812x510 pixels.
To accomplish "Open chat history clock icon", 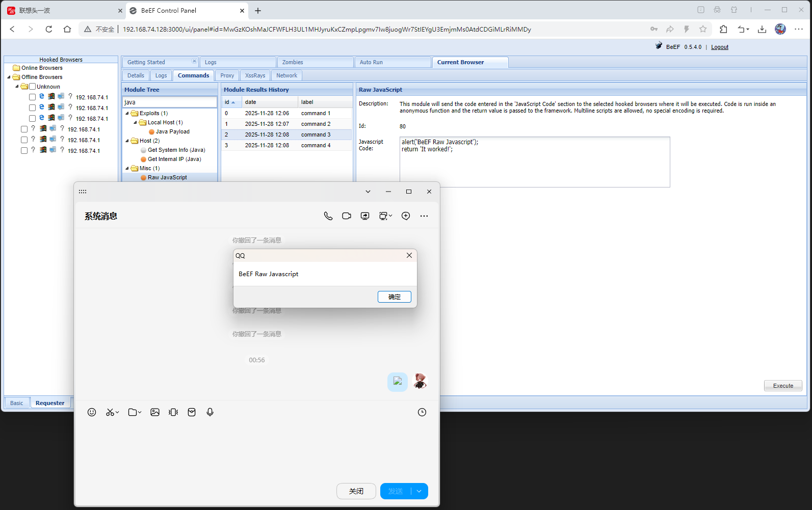I will 422,412.
